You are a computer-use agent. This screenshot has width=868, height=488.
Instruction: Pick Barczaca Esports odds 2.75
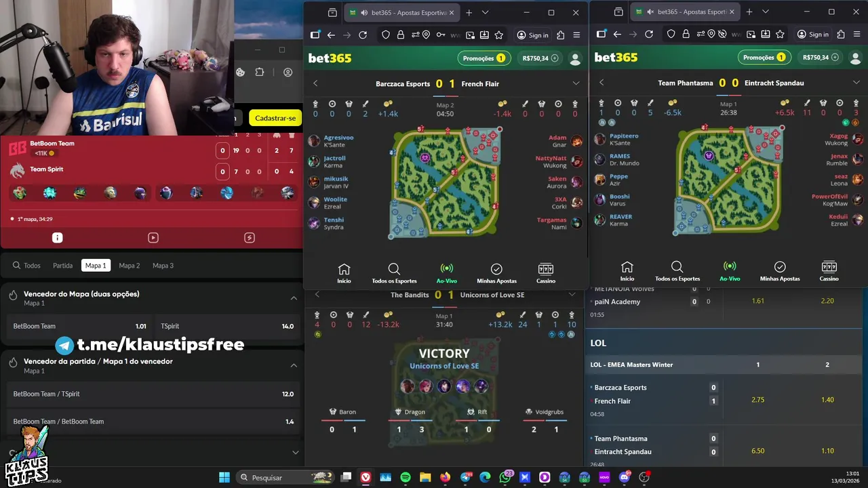(x=757, y=400)
